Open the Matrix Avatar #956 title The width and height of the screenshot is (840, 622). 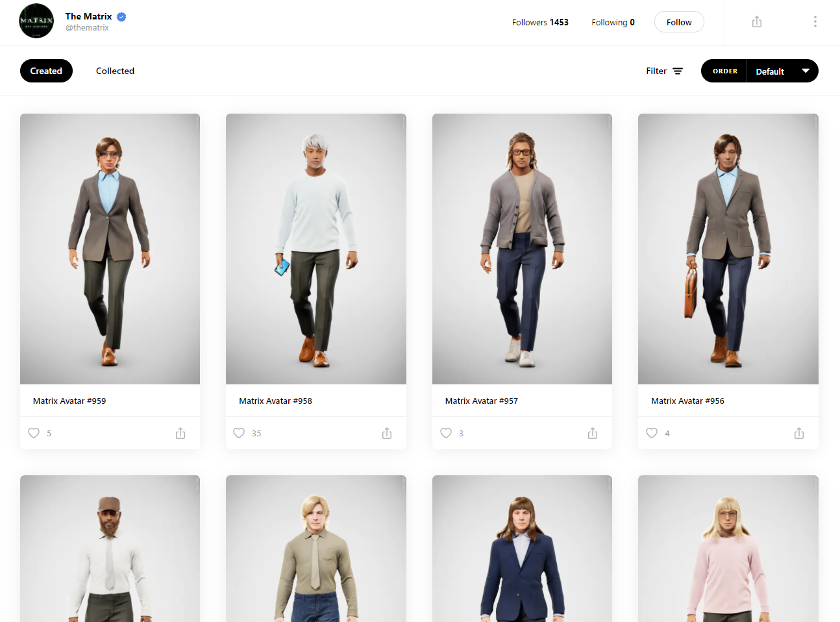pyautogui.click(x=687, y=401)
